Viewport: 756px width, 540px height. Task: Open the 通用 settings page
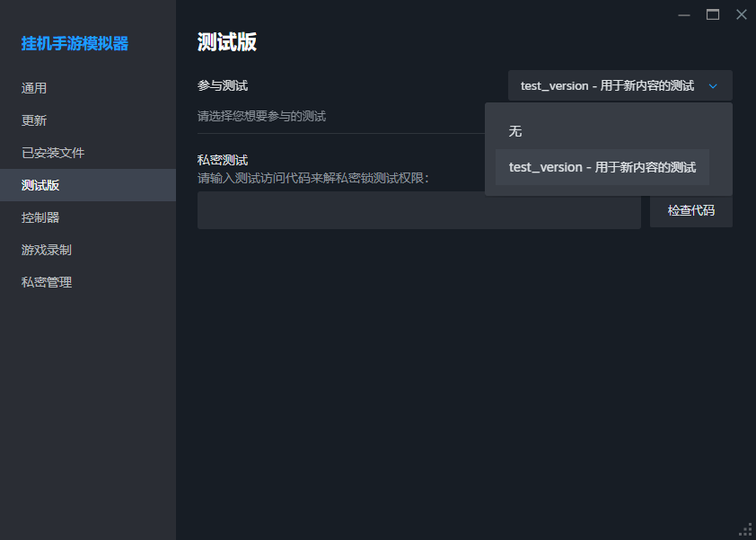coord(34,88)
